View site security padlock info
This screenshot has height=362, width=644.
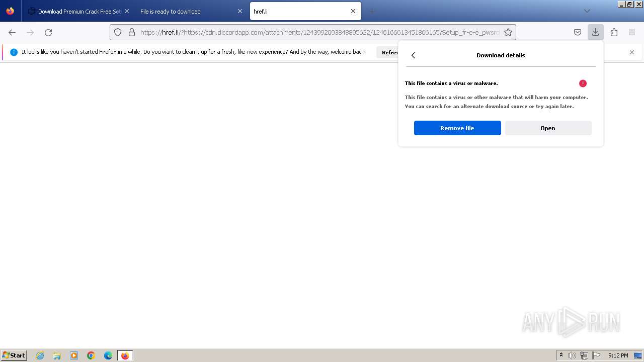pos(132,32)
